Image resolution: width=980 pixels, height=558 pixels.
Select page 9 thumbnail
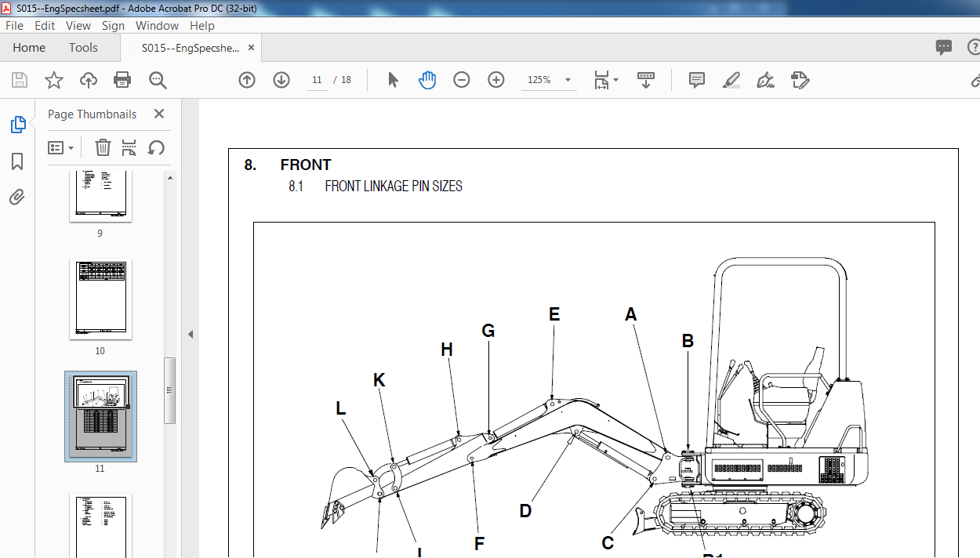100,197
